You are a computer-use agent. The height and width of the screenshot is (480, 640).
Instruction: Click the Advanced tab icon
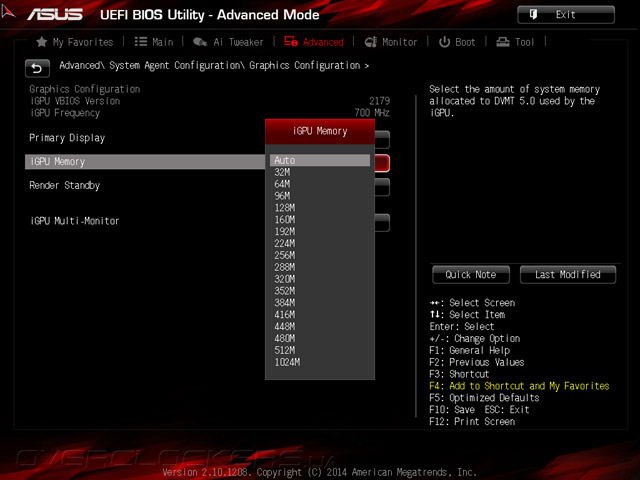coord(291,42)
